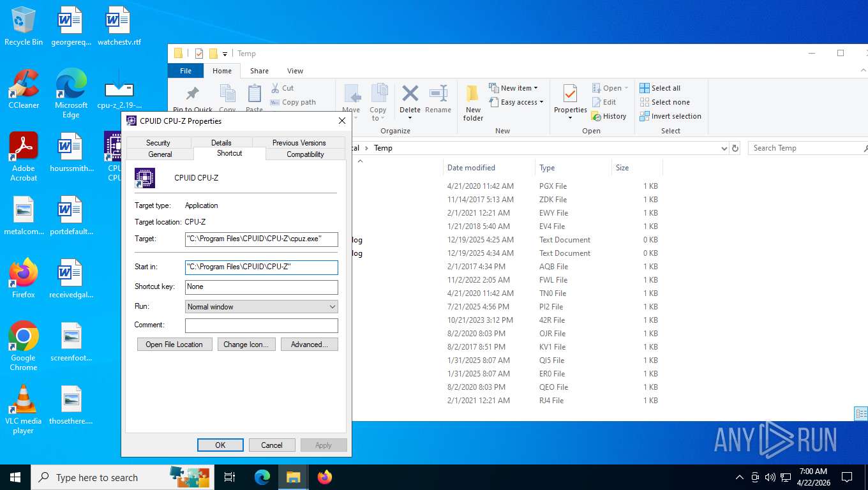Open the address bar history dropdown
Viewport: 868px width, 490px height.
(x=724, y=148)
